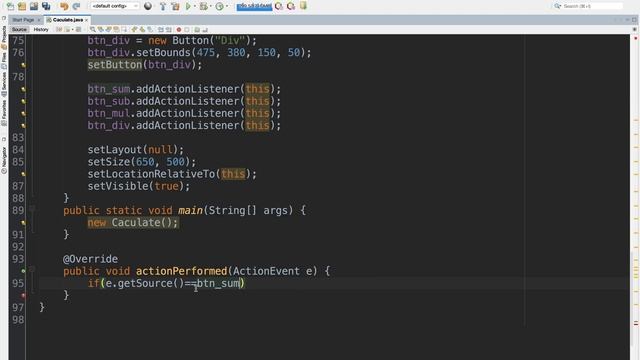640x360 pixels.
Task: Click the first profiler icon after memory bar
Action: [x=279, y=6]
